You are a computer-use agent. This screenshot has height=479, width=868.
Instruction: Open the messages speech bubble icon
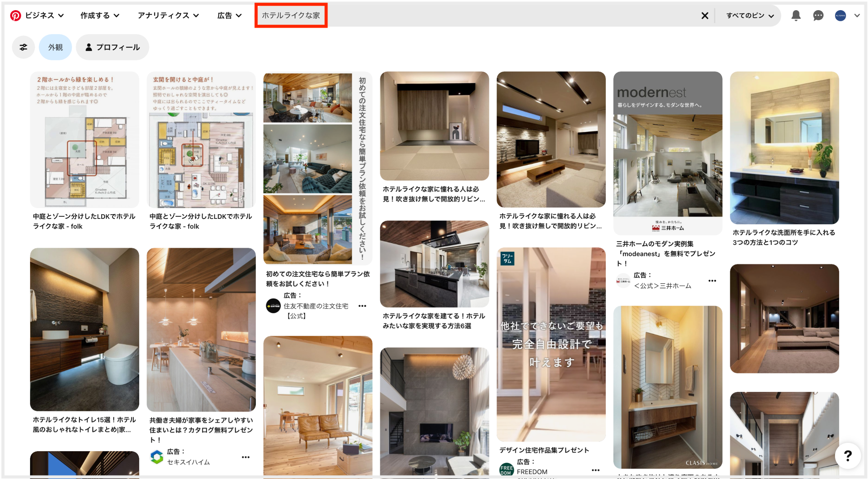(x=818, y=16)
